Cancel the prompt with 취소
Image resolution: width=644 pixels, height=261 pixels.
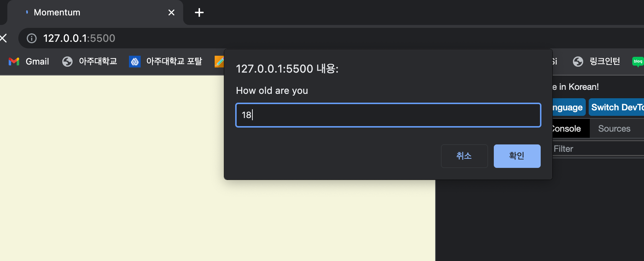coord(464,156)
